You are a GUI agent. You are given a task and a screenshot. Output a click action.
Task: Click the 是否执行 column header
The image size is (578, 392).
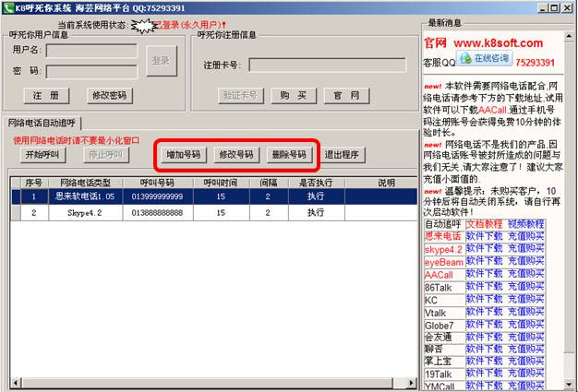(x=317, y=183)
